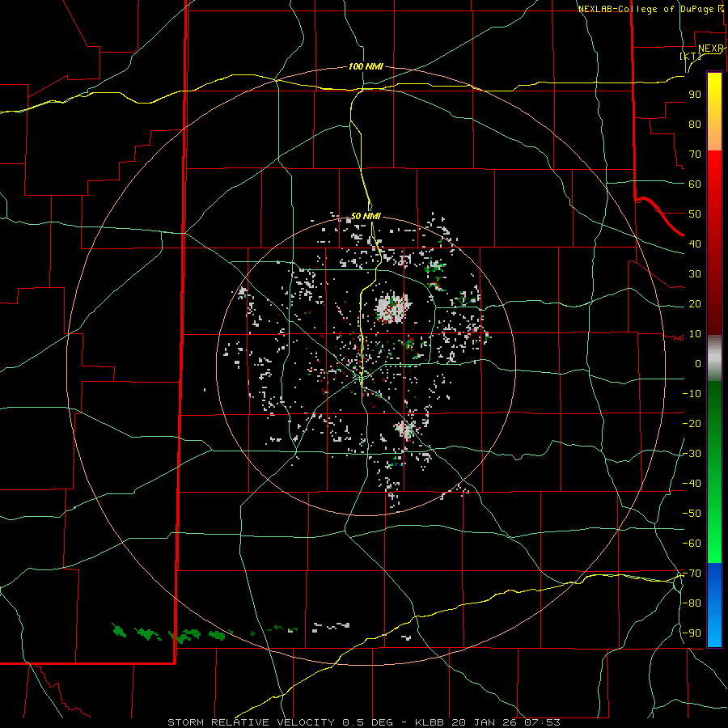Click the 0 value on velocity scale
Viewport: 728px width, 728px height.
[698, 363]
